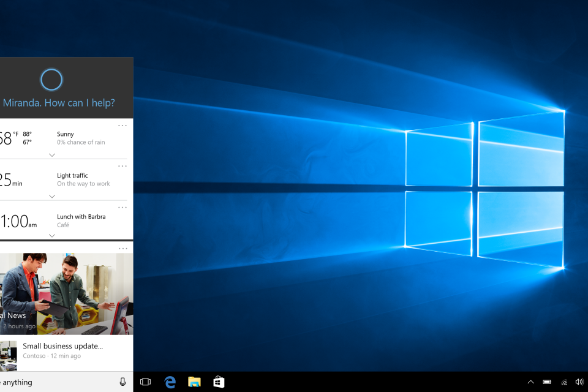Show hidden system tray icons
Screen dimensions: 588x392
click(530, 382)
